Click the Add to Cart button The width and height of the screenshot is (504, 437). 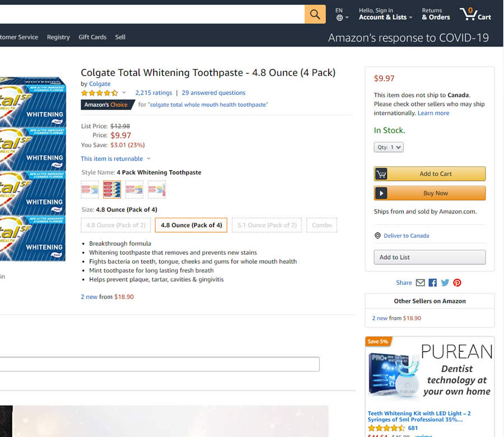click(430, 174)
